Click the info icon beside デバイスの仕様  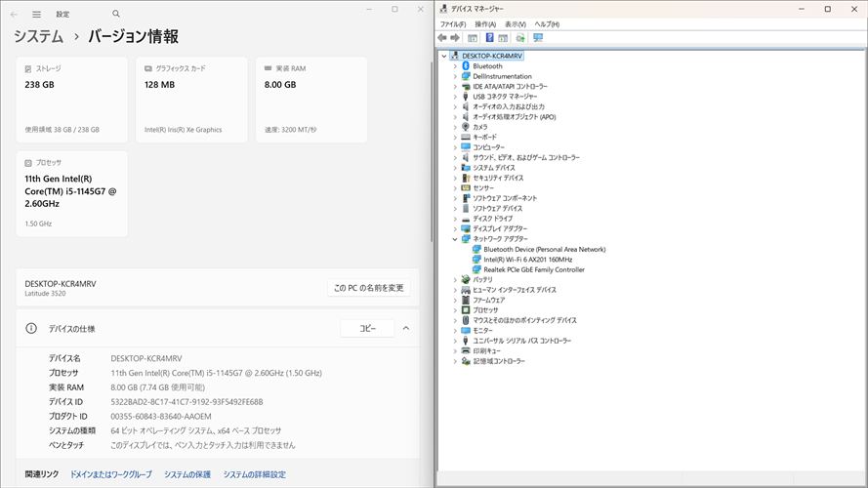[30, 329]
